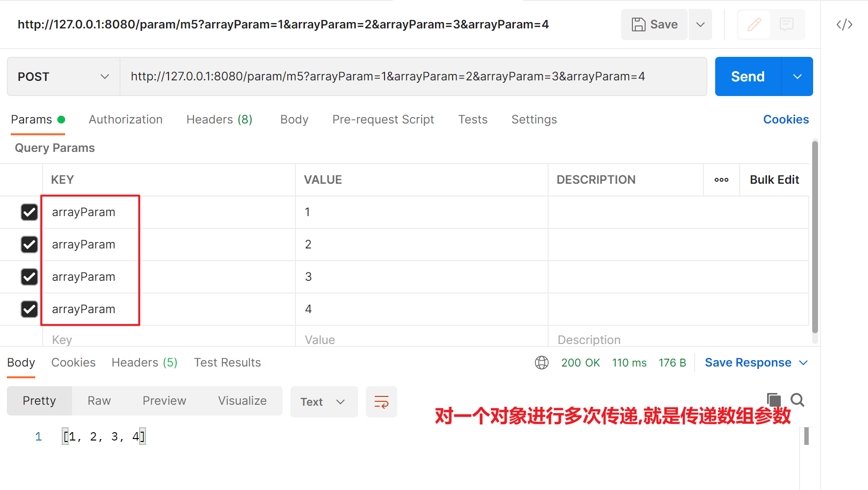Uncheck the arrayParam row with value 4
The width and height of the screenshot is (868, 490).
point(29,309)
